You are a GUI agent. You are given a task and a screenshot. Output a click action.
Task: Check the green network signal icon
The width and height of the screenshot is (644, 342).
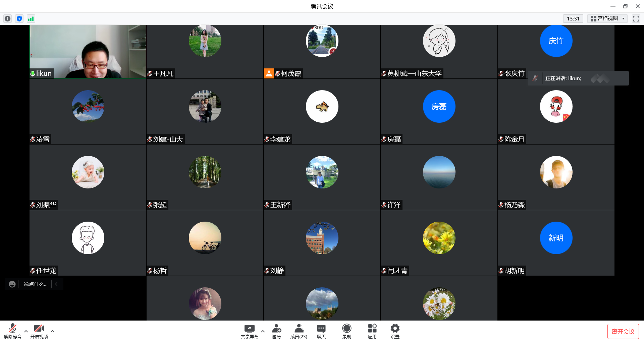tap(31, 19)
